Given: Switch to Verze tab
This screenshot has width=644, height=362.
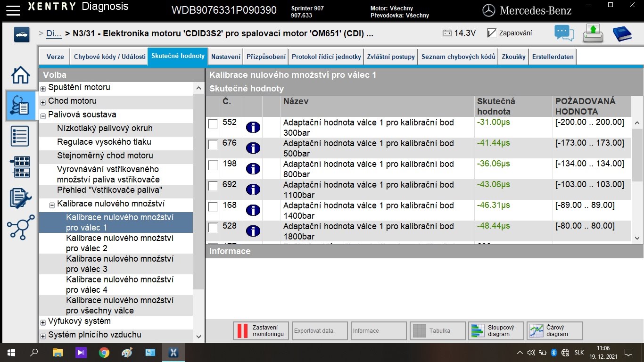Looking at the screenshot, I should click(x=55, y=57).
